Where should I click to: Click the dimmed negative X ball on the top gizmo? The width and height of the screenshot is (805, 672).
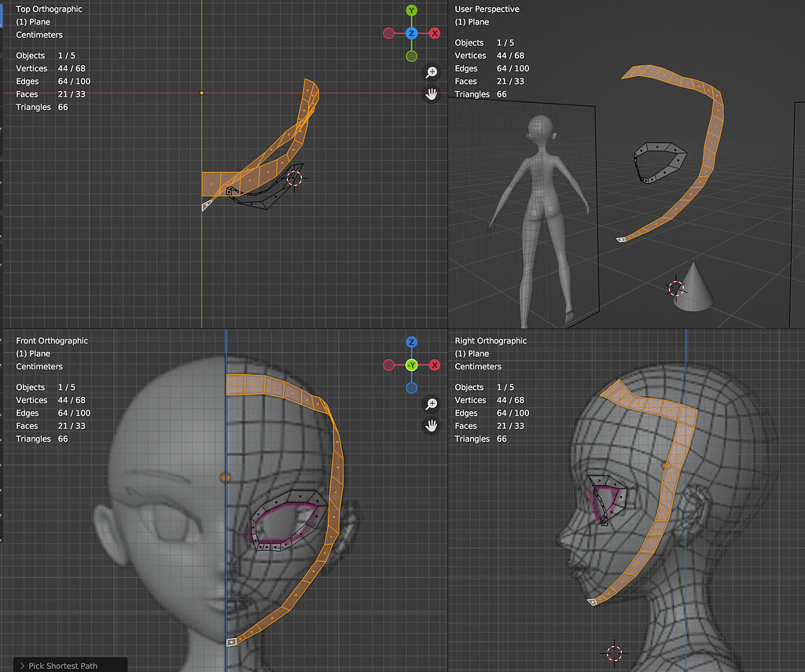(x=389, y=33)
